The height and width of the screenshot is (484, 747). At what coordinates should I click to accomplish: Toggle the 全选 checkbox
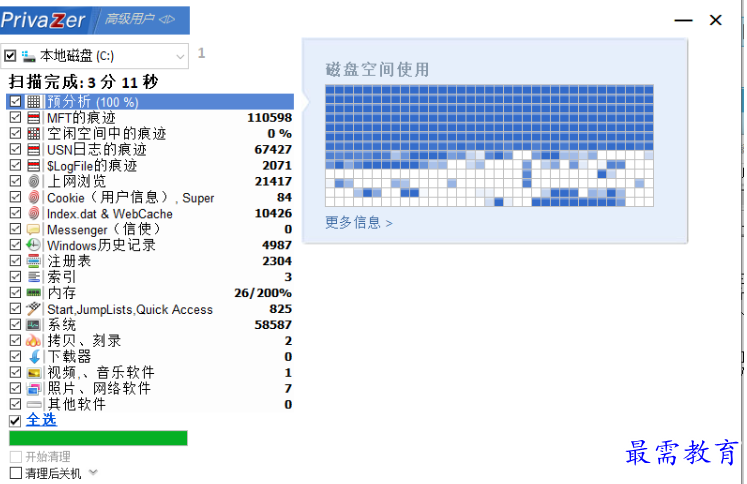(15, 421)
